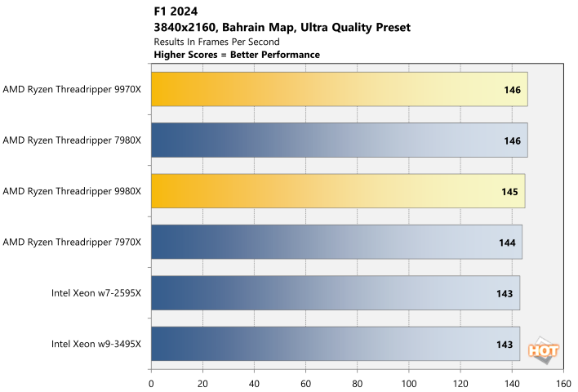Select the 'Intel Xeon w7-2595X' label
The height and width of the screenshot is (392, 578).
(96, 293)
